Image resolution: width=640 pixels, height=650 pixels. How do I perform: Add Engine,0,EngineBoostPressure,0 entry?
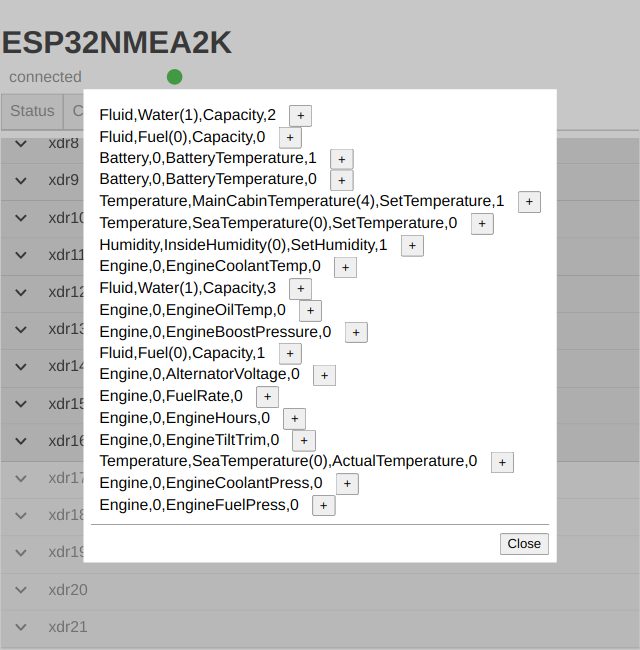356,333
